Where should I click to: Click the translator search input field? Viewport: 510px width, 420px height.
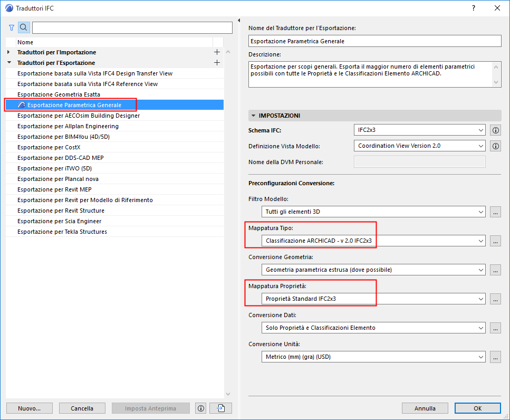click(132, 27)
